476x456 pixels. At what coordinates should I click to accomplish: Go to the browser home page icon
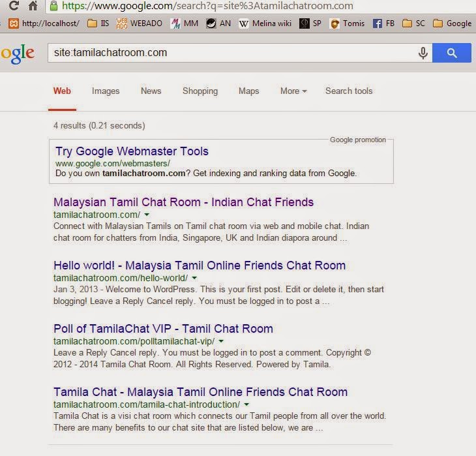(x=33, y=5)
